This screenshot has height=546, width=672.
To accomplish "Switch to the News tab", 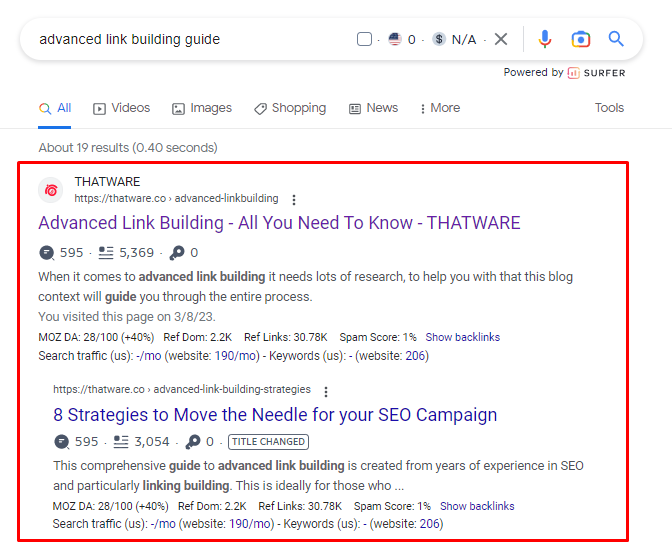I will tap(373, 108).
